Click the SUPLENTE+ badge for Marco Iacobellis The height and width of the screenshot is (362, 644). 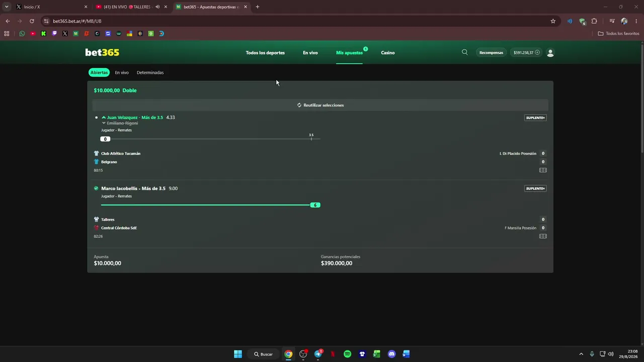[x=535, y=189]
